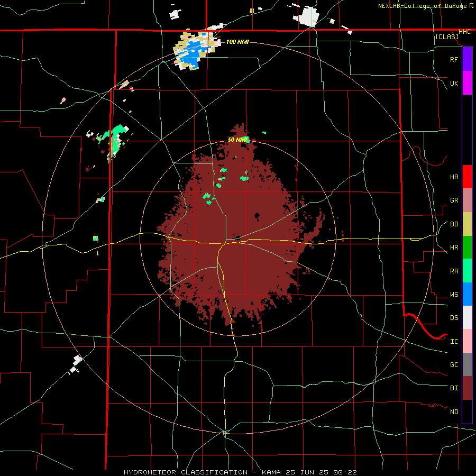The height and width of the screenshot is (476, 476).
Task: Select the pink IC legend swatch
Action: point(467,341)
